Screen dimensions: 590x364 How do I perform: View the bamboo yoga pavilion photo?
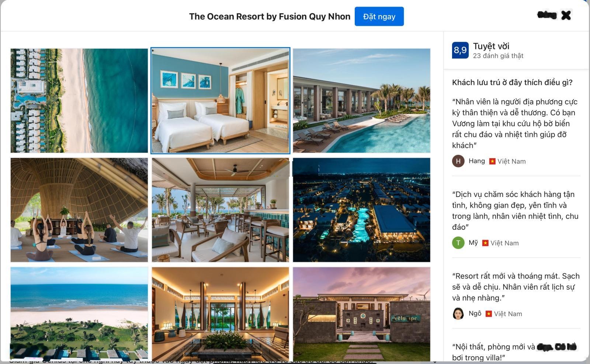79,210
